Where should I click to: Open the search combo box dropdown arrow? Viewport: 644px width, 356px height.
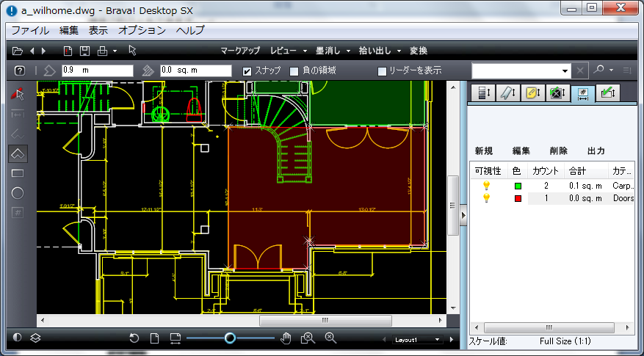click(565, 71)
